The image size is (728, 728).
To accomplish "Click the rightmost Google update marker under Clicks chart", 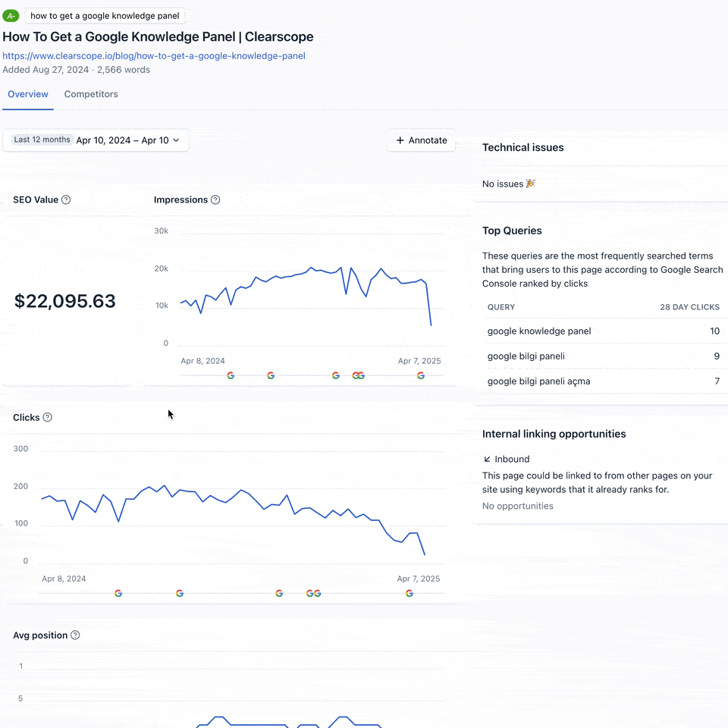I will [x=409, y=593].
